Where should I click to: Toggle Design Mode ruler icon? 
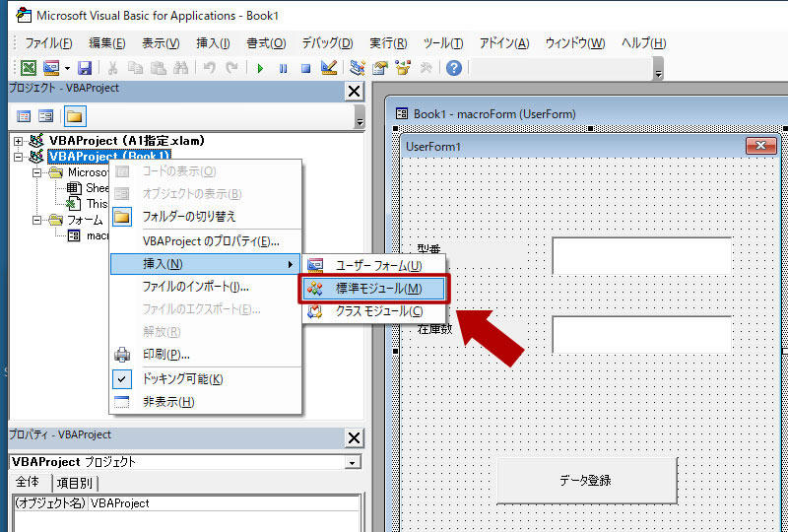329,68
